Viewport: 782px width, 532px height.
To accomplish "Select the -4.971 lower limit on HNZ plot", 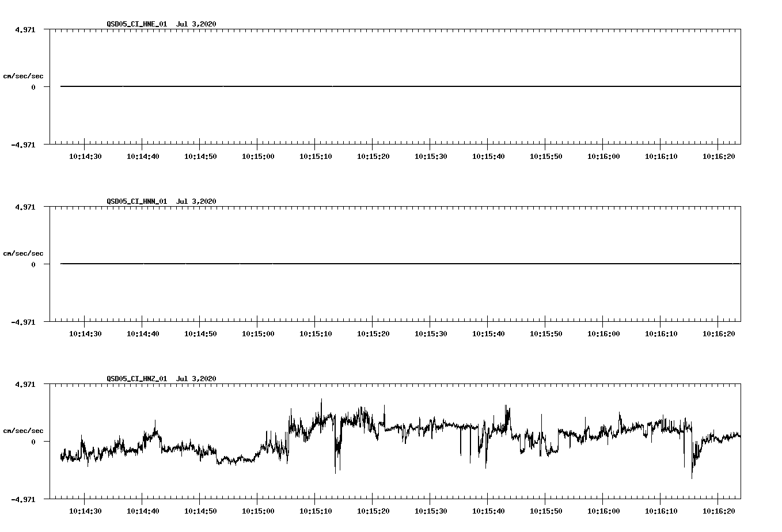I will [23, 499].
